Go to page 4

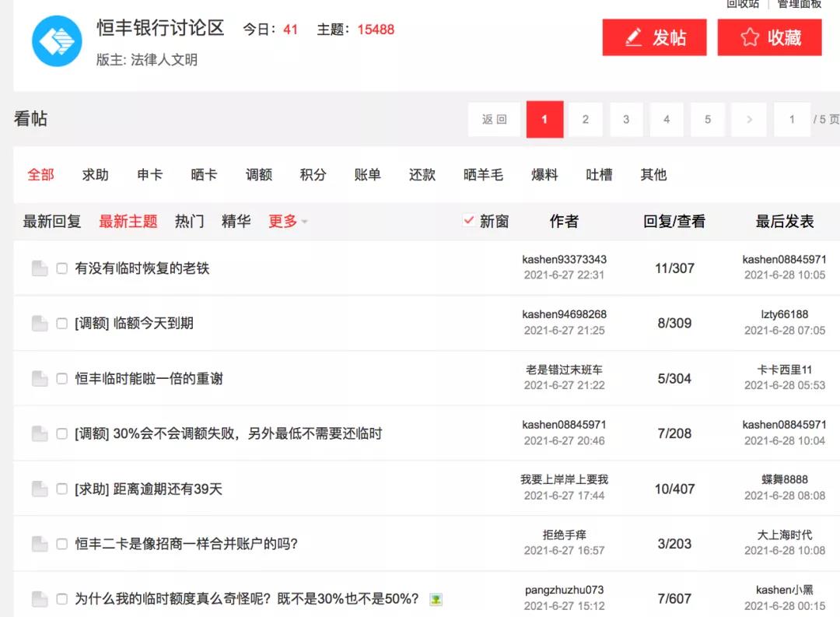[667, 120]
